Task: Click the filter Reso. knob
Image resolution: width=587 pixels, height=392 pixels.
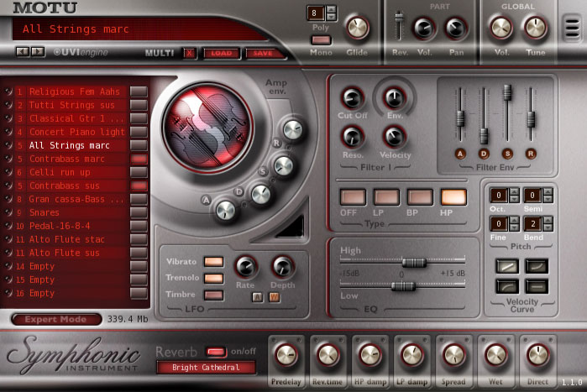Action: [x=352, y=137]
